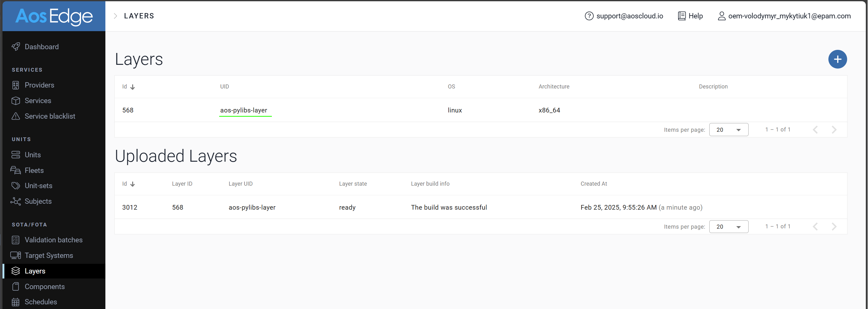Click the Layers stack icon

click(16, 271)
